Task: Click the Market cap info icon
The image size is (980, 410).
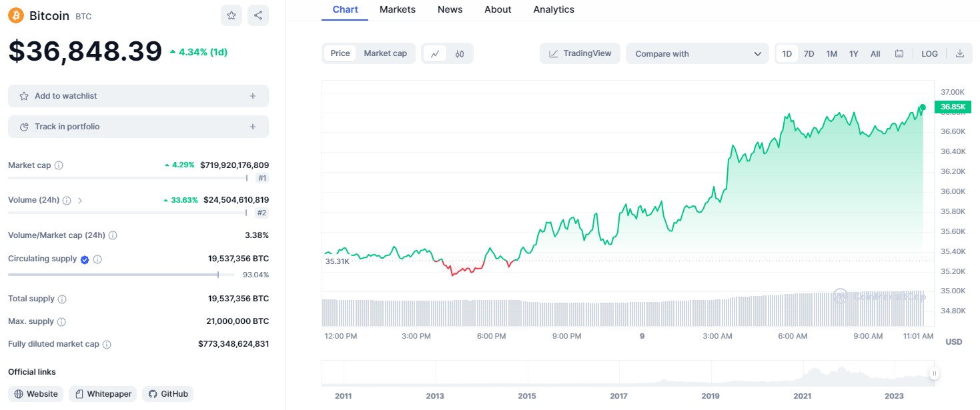Action: 59,165
